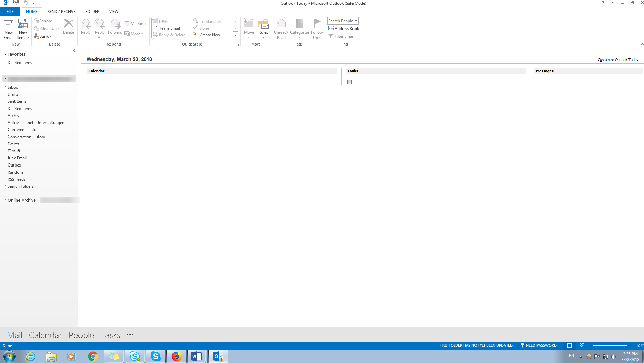Screen dimensions: 644x363
Task: Tick the task checkbox under Tasks
Action: pyautogui.click(x=349, y=82)
